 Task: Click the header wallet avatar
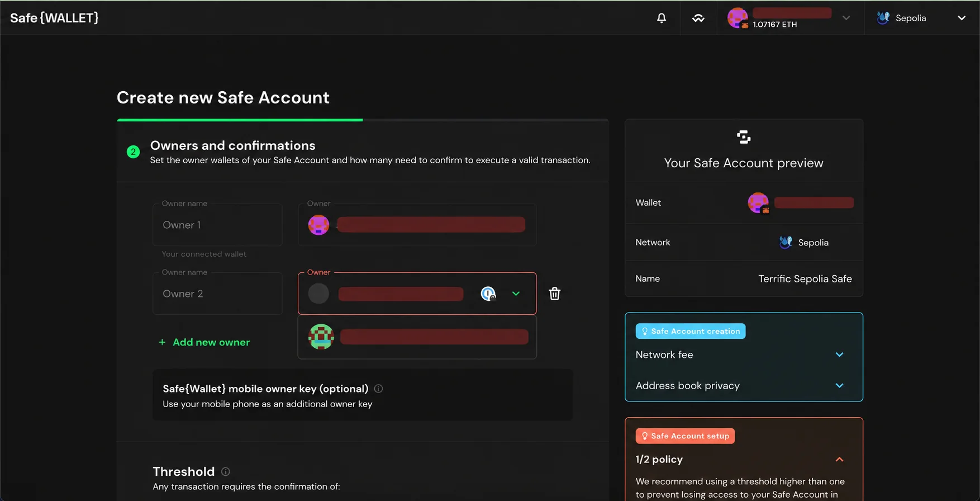click(738, 18)
